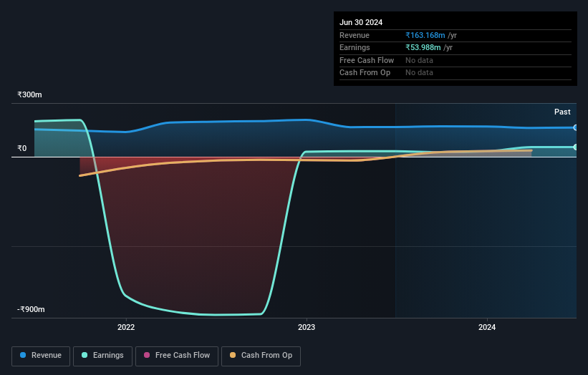Click No data beside Cash From Op

(x=419, y=73)
